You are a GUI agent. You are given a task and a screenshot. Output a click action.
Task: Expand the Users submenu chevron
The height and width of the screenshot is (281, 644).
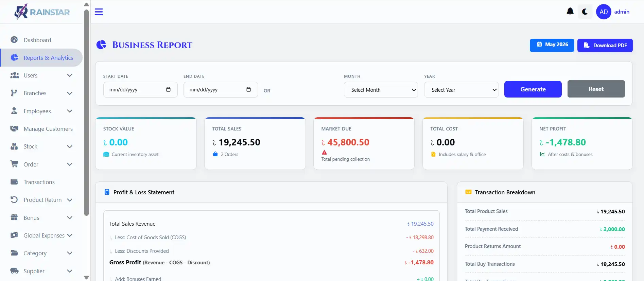(x=70, y=75)
